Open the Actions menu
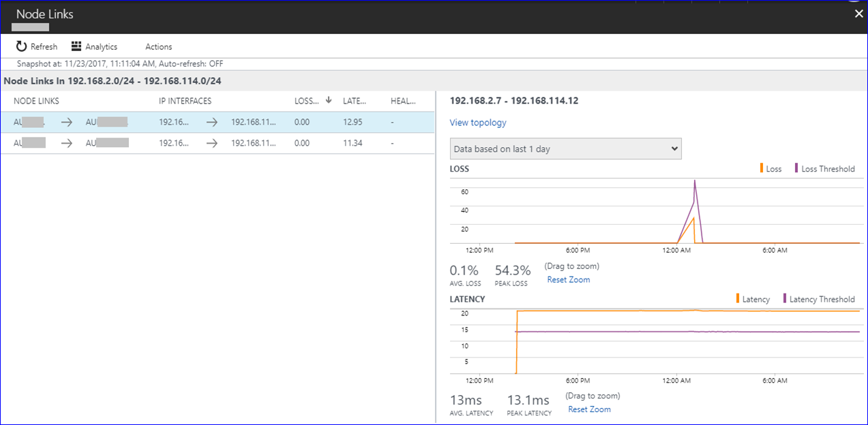 (x=158, y=47)
